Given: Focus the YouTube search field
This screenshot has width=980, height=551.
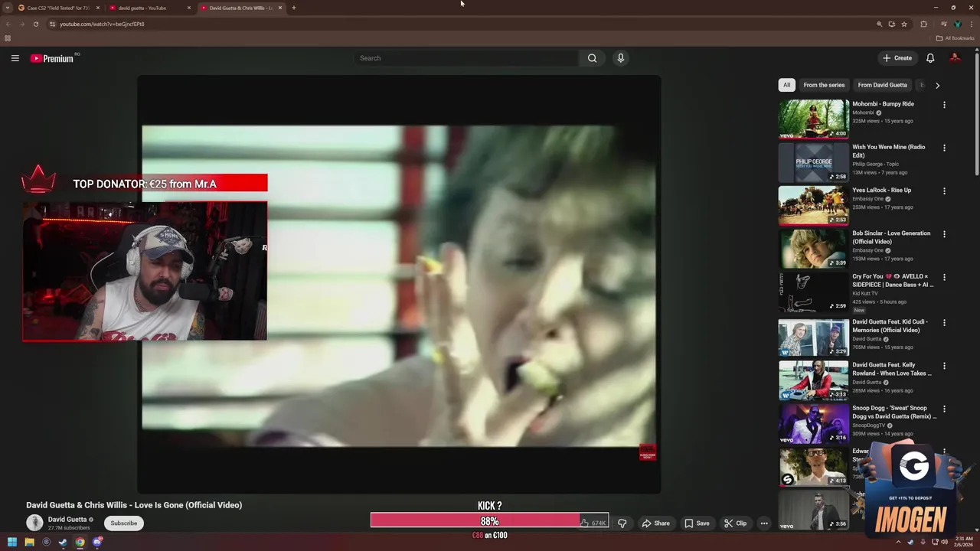Looking at the screenshot, I should click(x=467, y=58).
